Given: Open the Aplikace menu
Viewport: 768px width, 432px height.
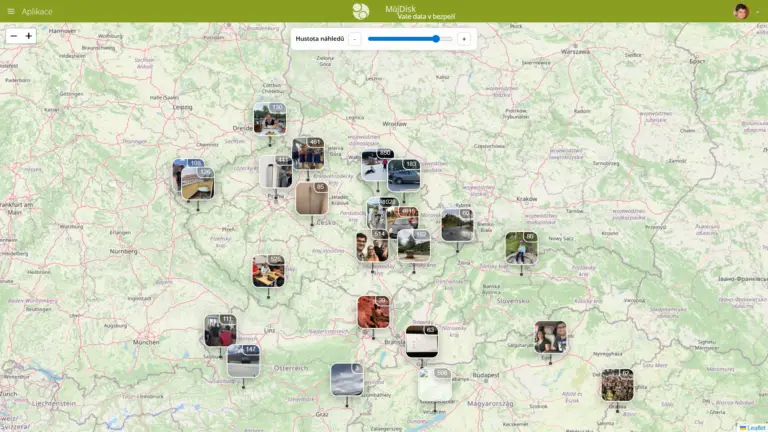Looking at the screenshot, I should click(37, 11).
